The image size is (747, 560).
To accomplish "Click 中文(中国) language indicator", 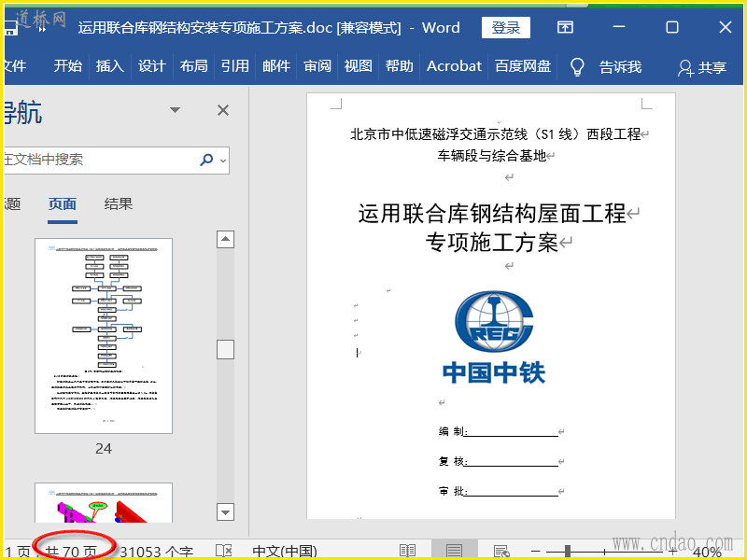I will click(285, 552).
